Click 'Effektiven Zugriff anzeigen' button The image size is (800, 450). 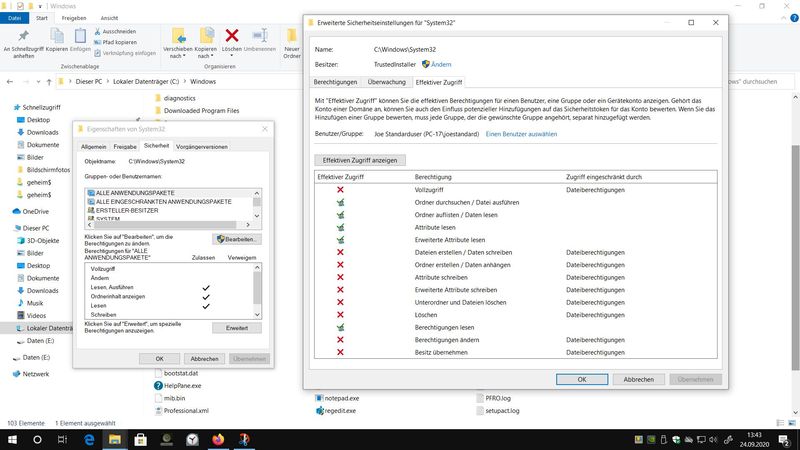point(360,160)
